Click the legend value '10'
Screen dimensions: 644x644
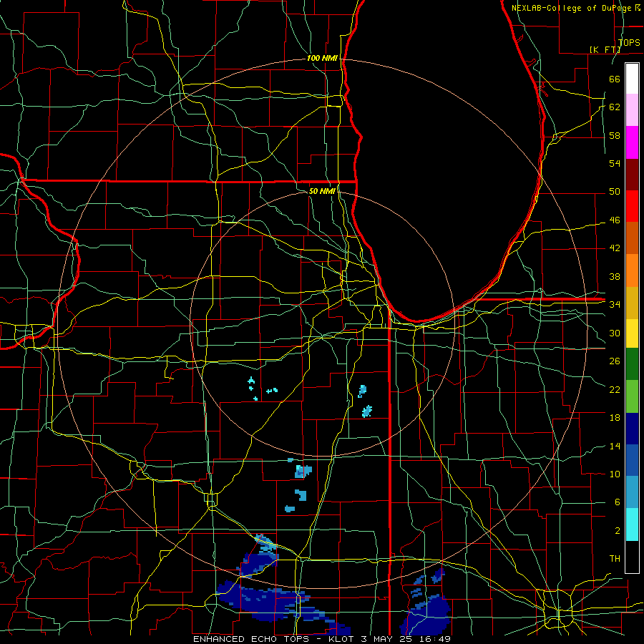point(615,474)
